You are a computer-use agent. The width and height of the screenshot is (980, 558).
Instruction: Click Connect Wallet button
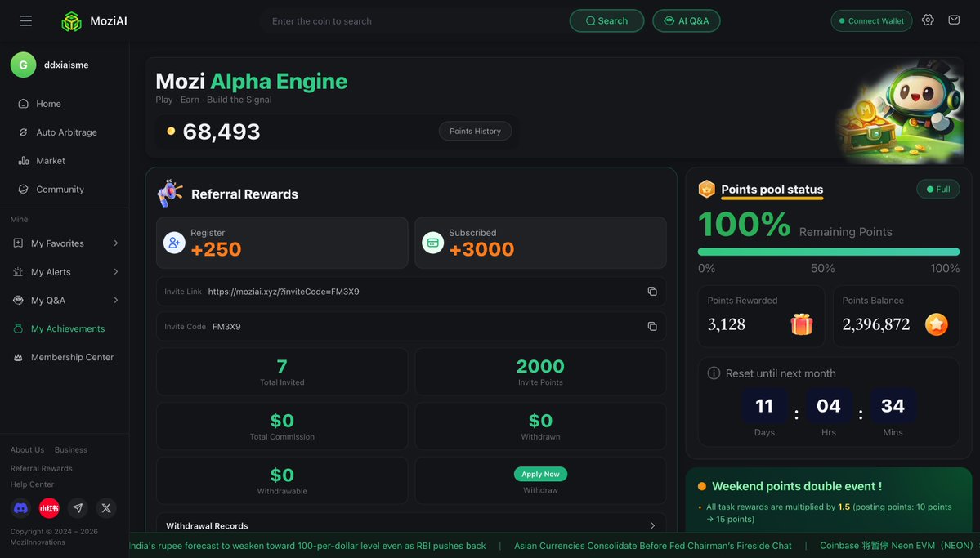tap(871, 20)
